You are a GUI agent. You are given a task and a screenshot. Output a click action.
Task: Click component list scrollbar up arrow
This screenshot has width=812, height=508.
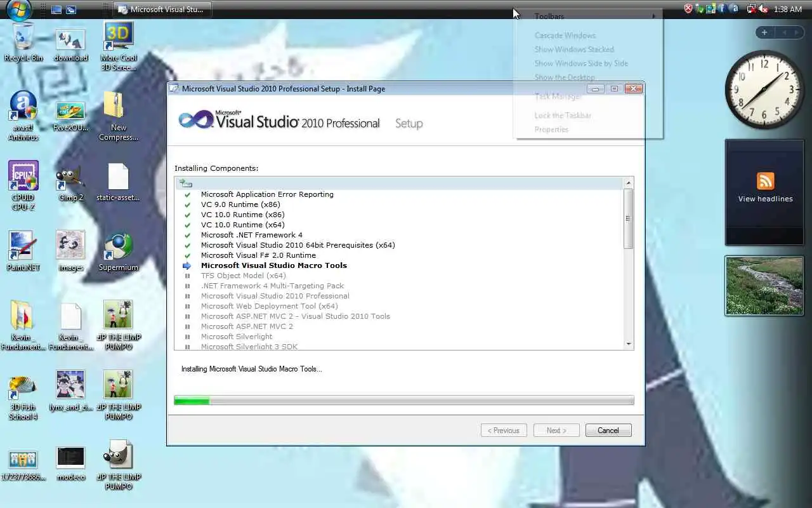[629, 182]
